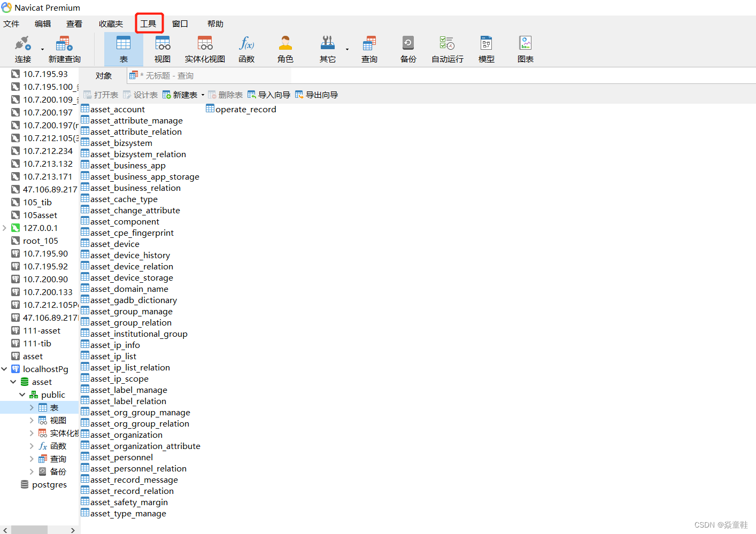Click the 10.7.195.90 PostgreSQL connection icon
Image resolution: width=756 pixels, height=534 pixels.
[16, 253]
